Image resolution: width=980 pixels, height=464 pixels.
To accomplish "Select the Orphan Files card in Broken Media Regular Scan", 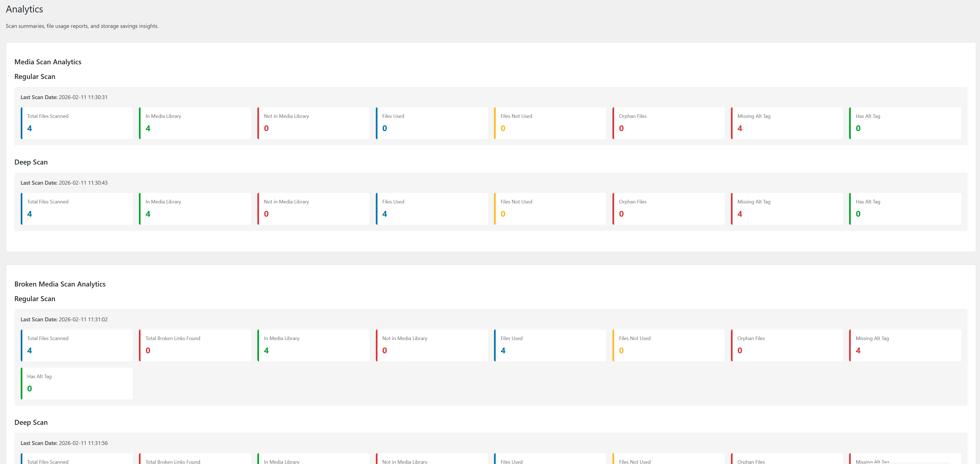I will coord(786,345).
